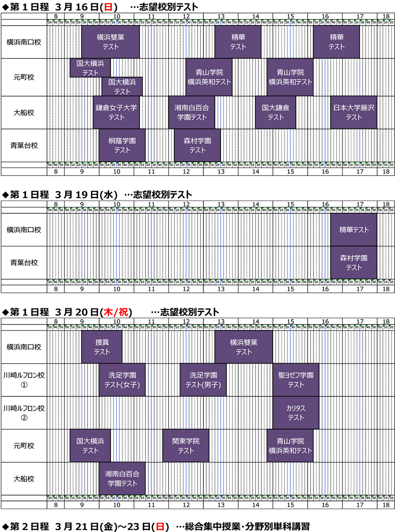395x532 pixels.
Task: Click the later 国大横浜テスト block on March 16
Action: pos(122,86)
